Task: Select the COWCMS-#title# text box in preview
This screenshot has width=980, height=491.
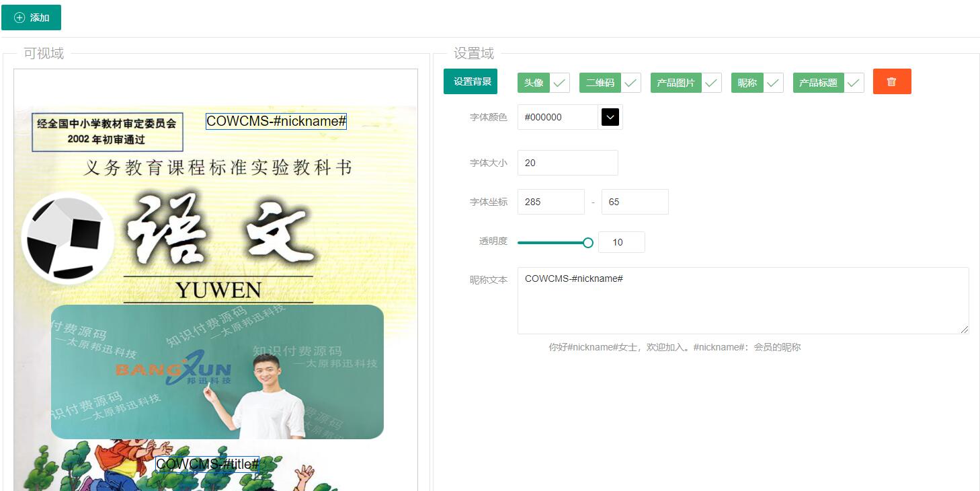Action: (207, 464)
